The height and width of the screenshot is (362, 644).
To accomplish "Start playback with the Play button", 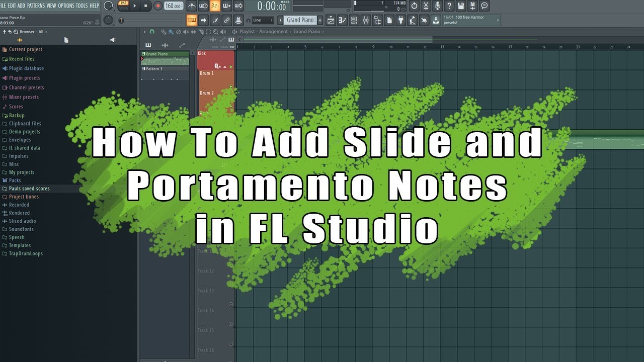I will 134,6.
